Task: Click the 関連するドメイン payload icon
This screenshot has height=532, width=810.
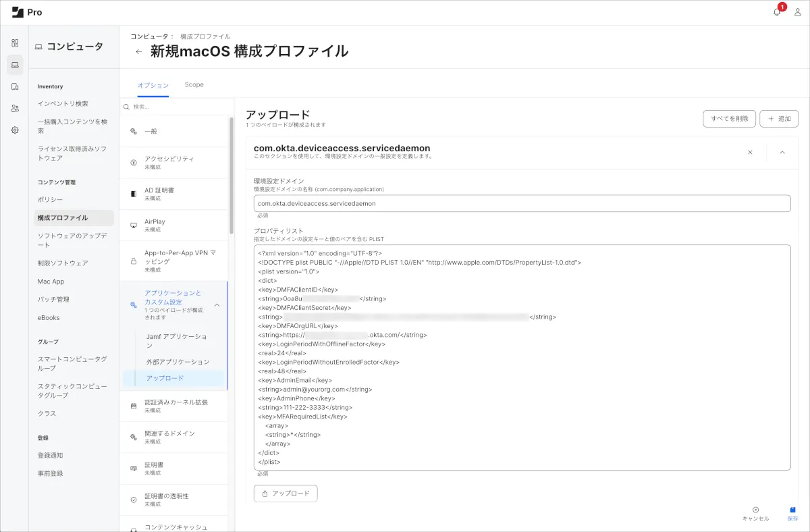Action: [x=133, y=437]
